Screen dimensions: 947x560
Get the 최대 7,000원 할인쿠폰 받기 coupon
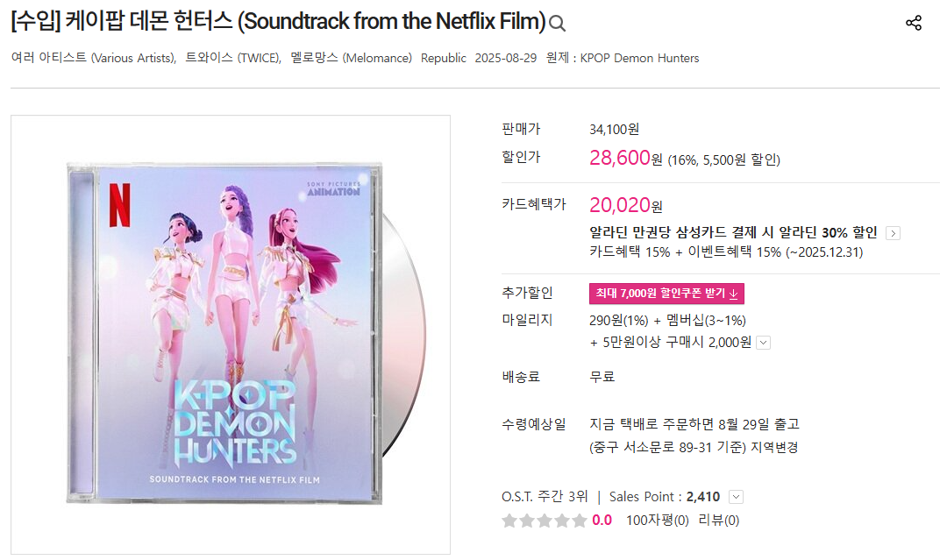(x=666, y=294)
